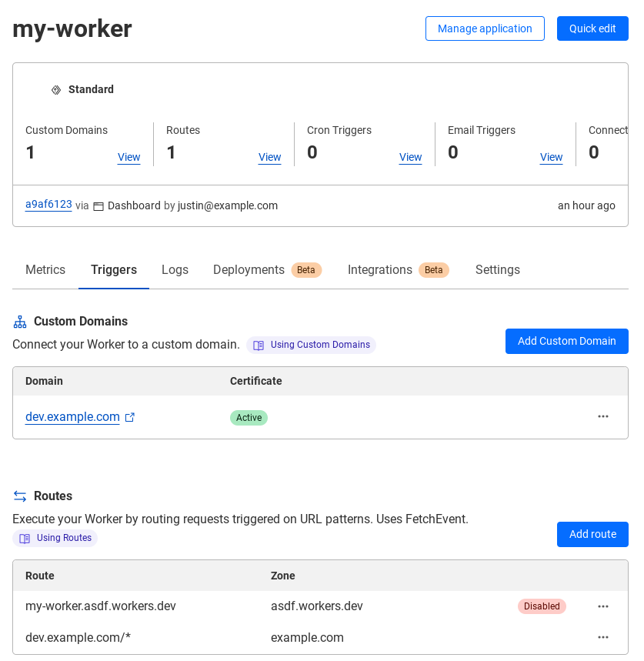644x661 pixels.
Task: Switch to the Metrics tab
Action: click(x=45, y=269)
